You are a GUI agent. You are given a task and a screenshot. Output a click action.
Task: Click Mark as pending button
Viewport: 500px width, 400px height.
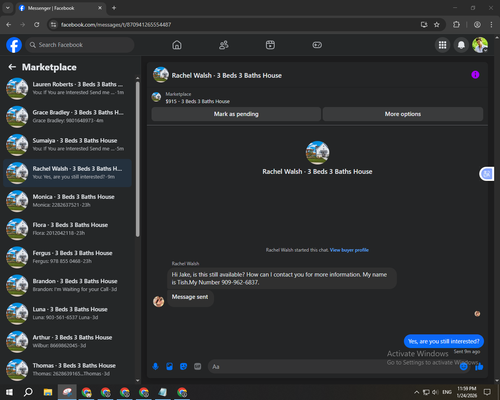(236, 114)
